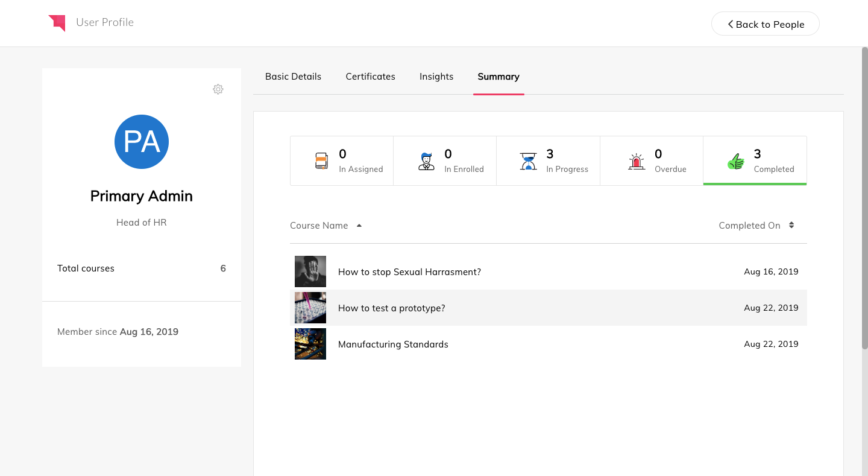Click the back chevron beside Back to People
The width and height of the screenshot is (868, 476).
tap(730, 24)
